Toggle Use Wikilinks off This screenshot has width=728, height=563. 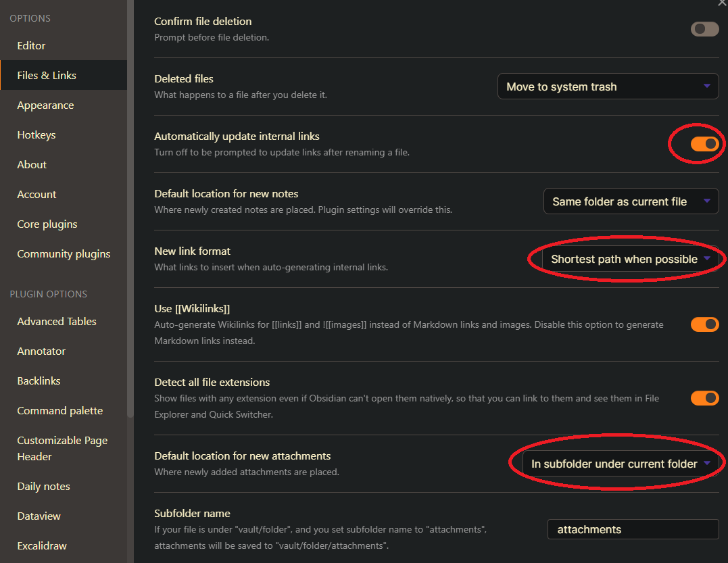[x=704, y=324]
